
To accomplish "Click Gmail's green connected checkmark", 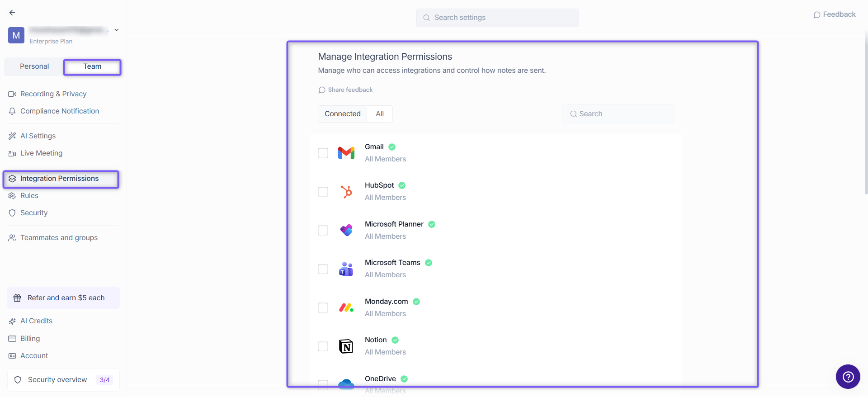I will pyautogui.click(x=392, y=147).
